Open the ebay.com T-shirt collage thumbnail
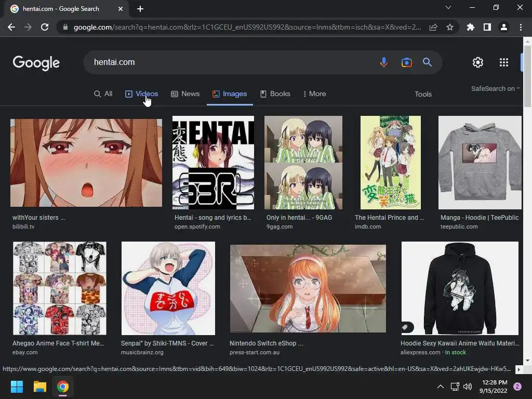The image size is (532, 399). point(60,288)
